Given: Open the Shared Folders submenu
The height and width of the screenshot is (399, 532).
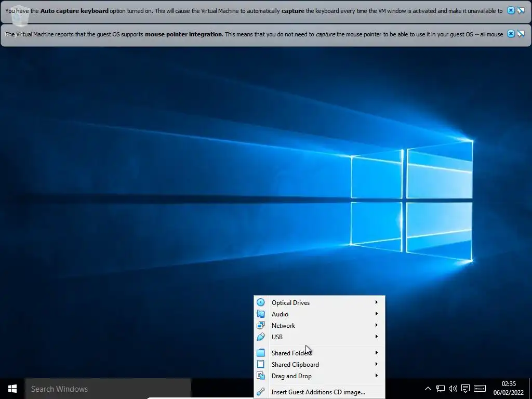Looking at the screenshot, I should (320, 353).
